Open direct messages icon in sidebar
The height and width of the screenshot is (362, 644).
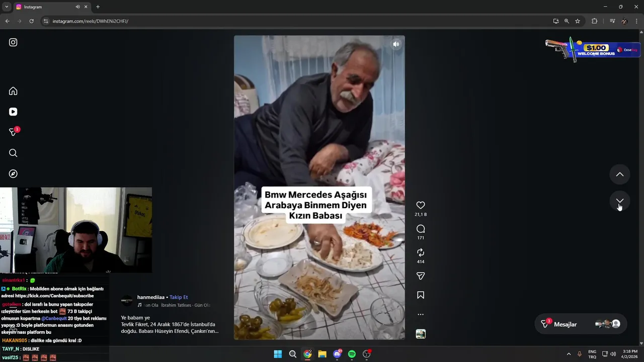click(x=14, y=132)
